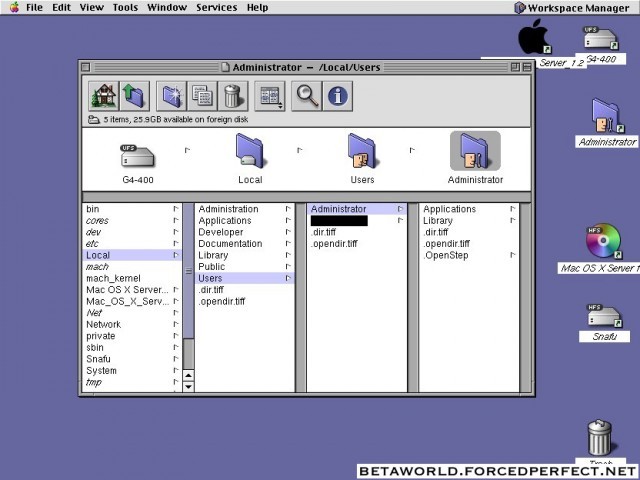Select the Developer folder in browser
Screen dimensions: 640x480
pos(220,232)
